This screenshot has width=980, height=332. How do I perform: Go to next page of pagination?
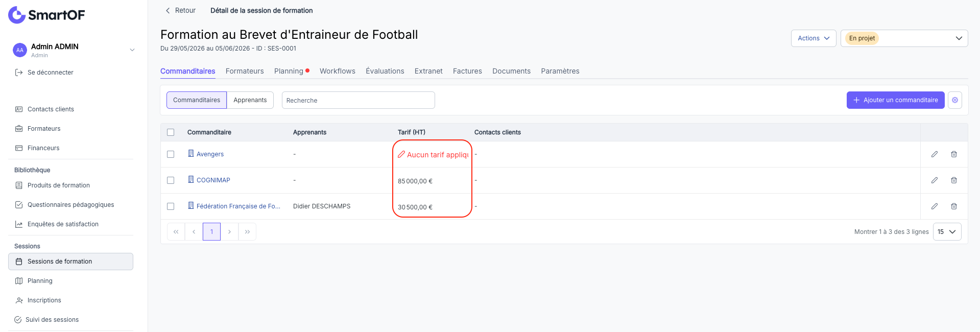tap(230, 232)
